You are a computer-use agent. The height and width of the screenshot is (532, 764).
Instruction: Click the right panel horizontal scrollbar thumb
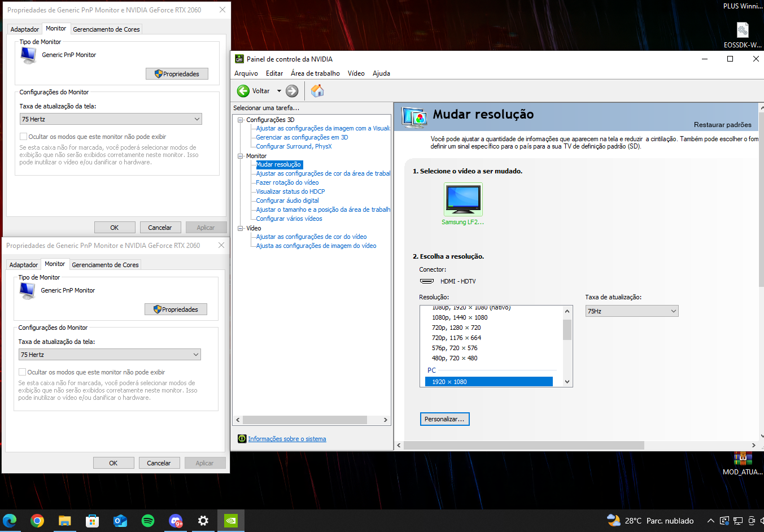(x=524, y=445)
